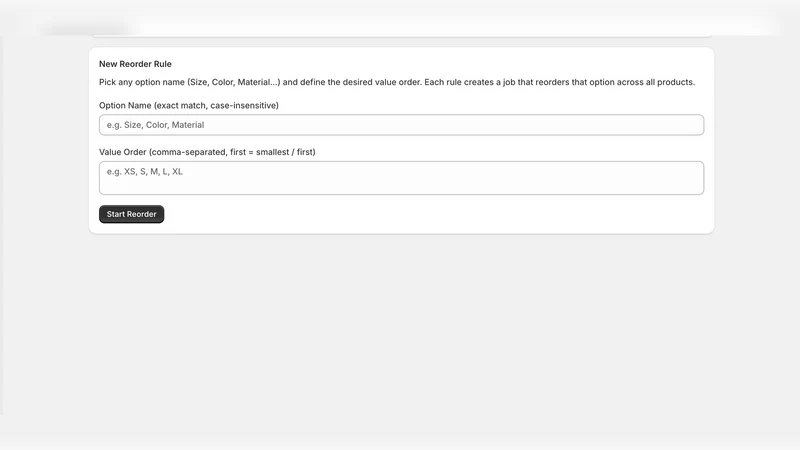Click 'Value Order (comma-separated...)' label

(207, 152)
